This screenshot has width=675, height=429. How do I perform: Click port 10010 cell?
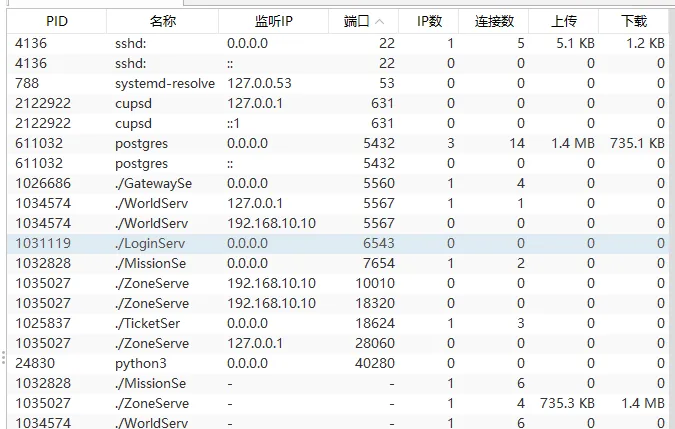point(375,284)
